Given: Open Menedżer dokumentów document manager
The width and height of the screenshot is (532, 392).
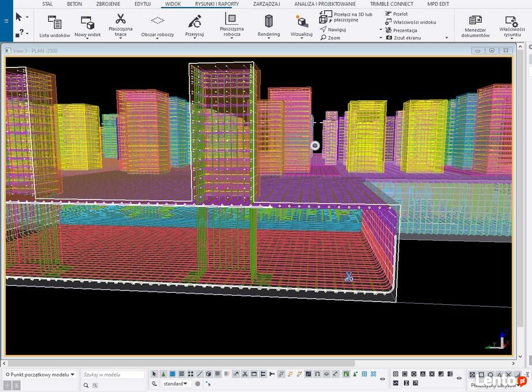Looking at the screenshot, I should pyautogui.click(x=475, y=26).
